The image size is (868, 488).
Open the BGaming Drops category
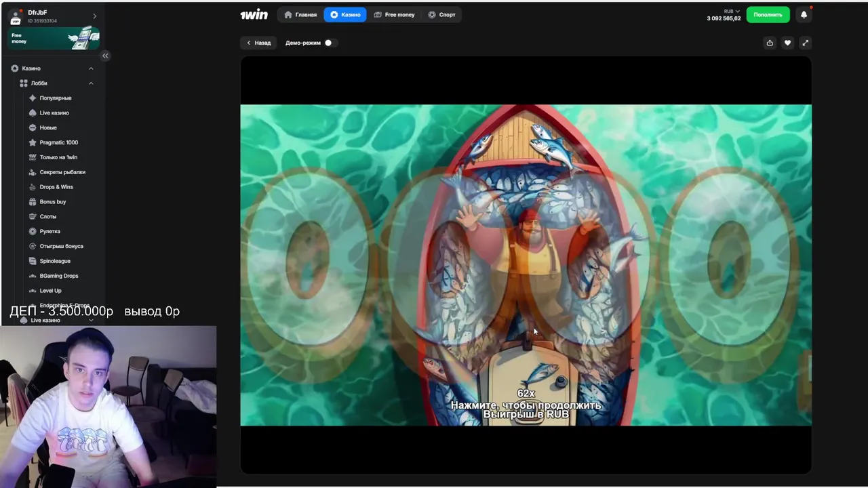[58, 276]
